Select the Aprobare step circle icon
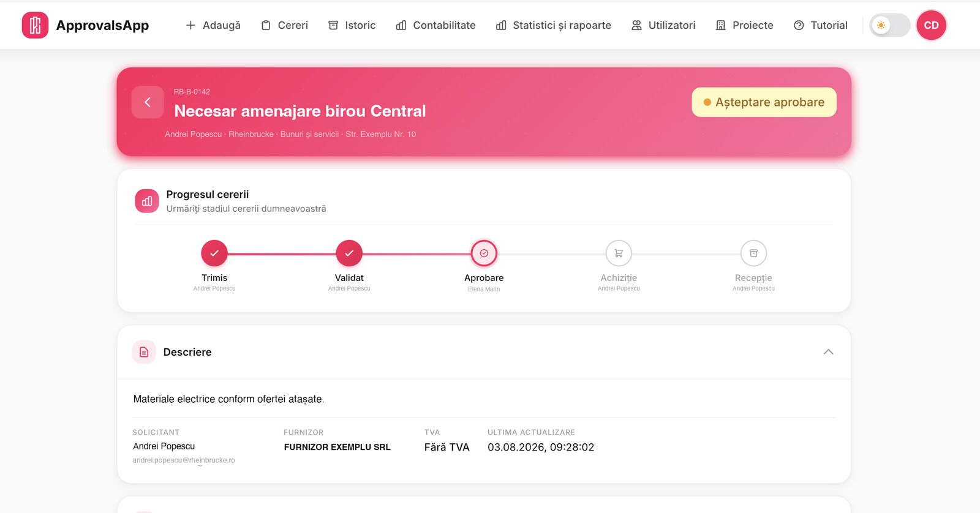 pos(484,253)
